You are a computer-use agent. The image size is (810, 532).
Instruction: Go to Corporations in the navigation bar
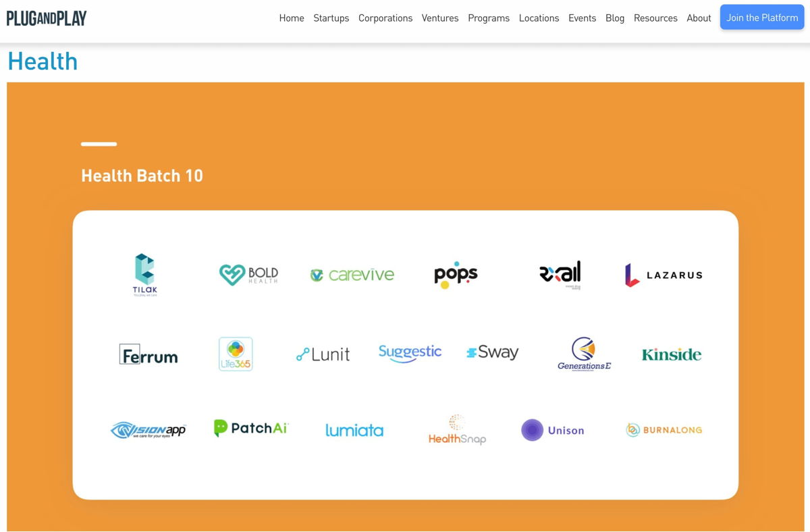point(385,18)
